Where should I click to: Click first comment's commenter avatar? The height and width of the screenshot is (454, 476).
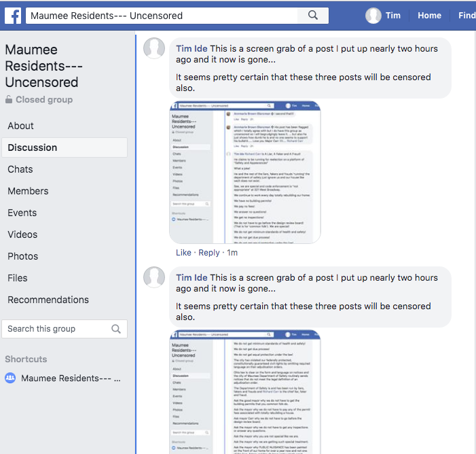pyautogui.click(x=154, y=48)
